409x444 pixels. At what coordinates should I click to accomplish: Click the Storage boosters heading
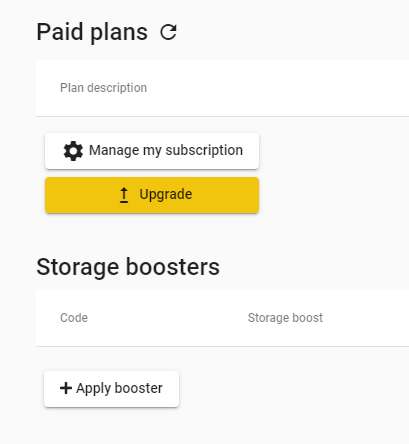pos(128,267)
